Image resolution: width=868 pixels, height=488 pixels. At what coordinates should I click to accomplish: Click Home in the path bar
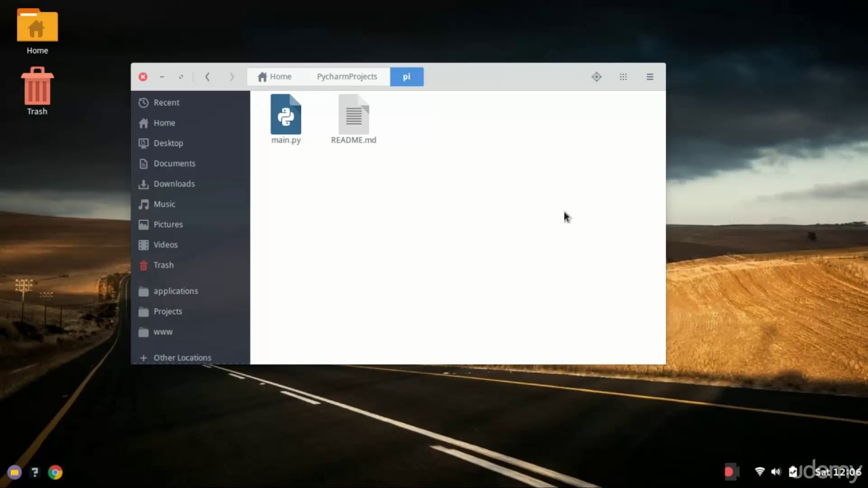[275, 77]
